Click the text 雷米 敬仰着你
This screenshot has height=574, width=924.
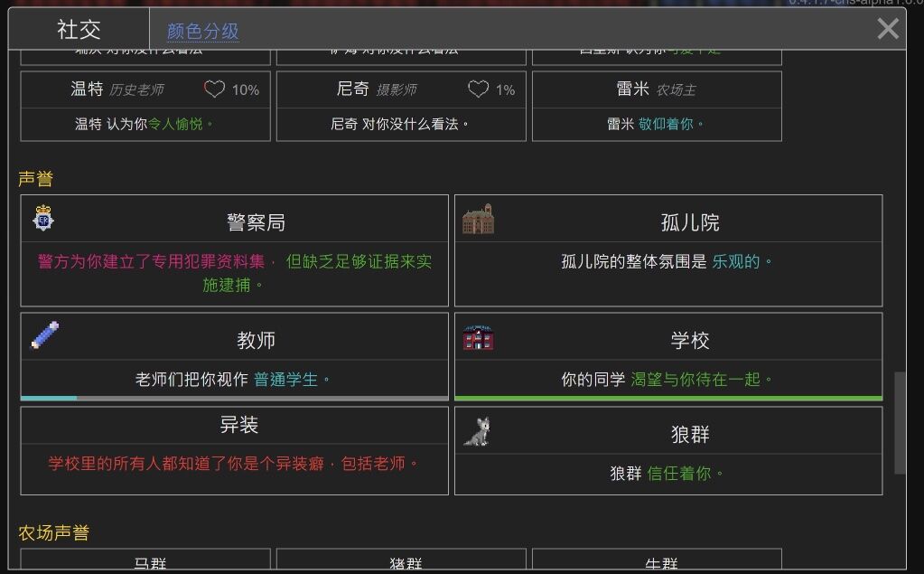point(655,124)
